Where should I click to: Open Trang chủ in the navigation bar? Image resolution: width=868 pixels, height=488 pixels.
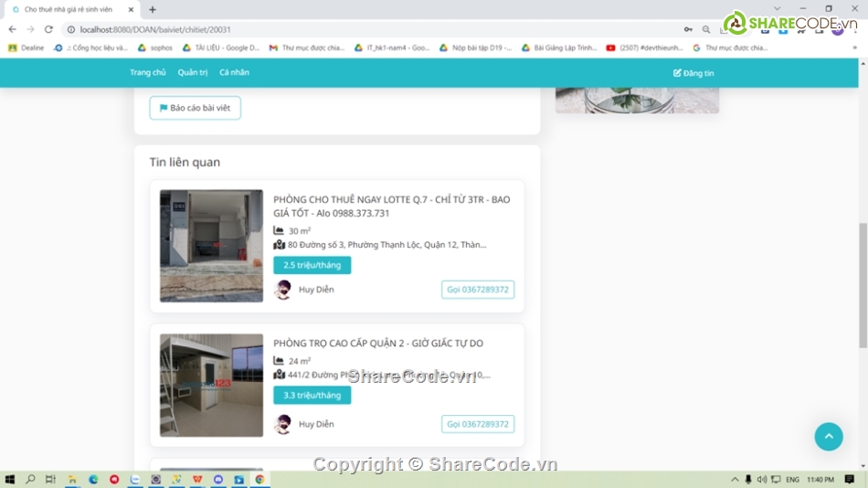[x=147, y=72]
